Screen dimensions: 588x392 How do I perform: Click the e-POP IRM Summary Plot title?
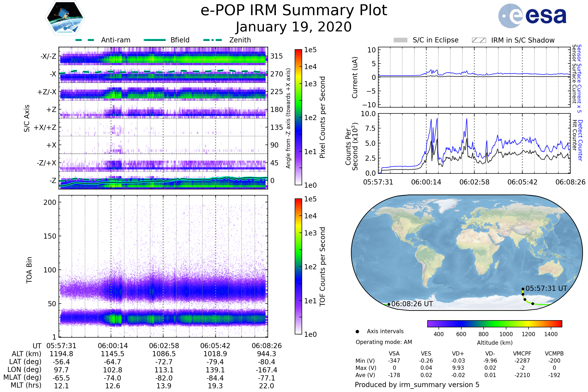[294, 11]
